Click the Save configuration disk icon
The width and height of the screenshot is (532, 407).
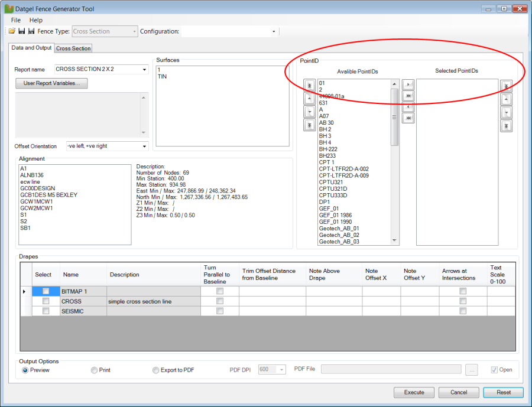pyautogui.click(x=22, y=31)
